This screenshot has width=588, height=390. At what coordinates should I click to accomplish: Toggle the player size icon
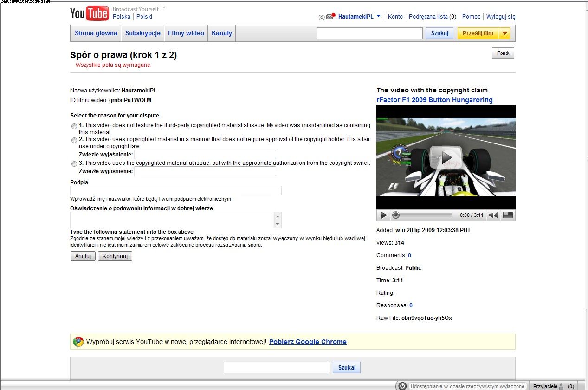click(508, 215)
